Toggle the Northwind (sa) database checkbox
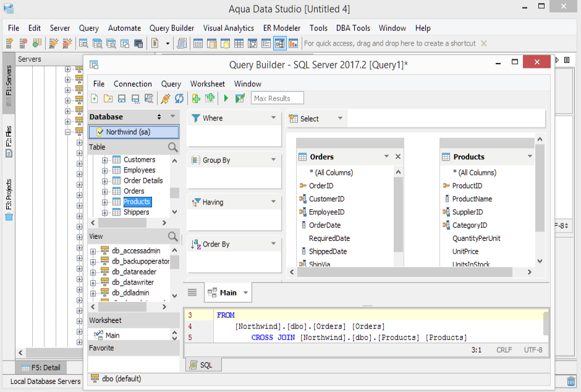This screenshot has height=392, width=581. click(x=100, y=132)
